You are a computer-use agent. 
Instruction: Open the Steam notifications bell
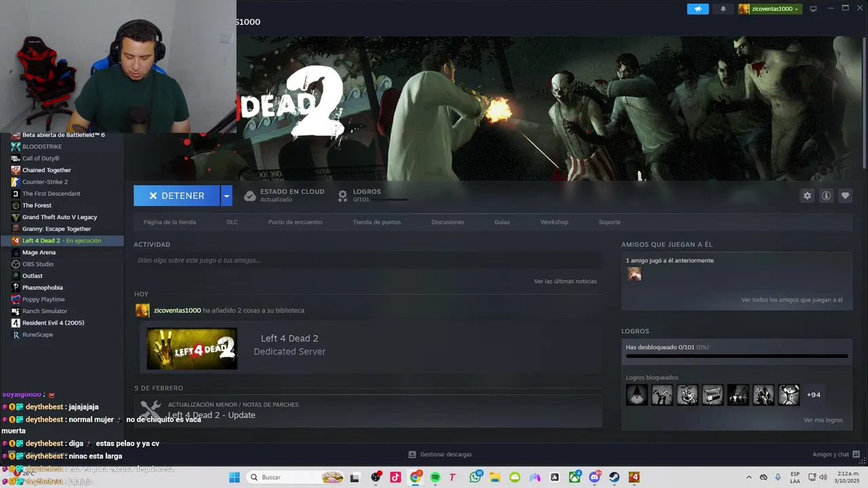[723, 9]
